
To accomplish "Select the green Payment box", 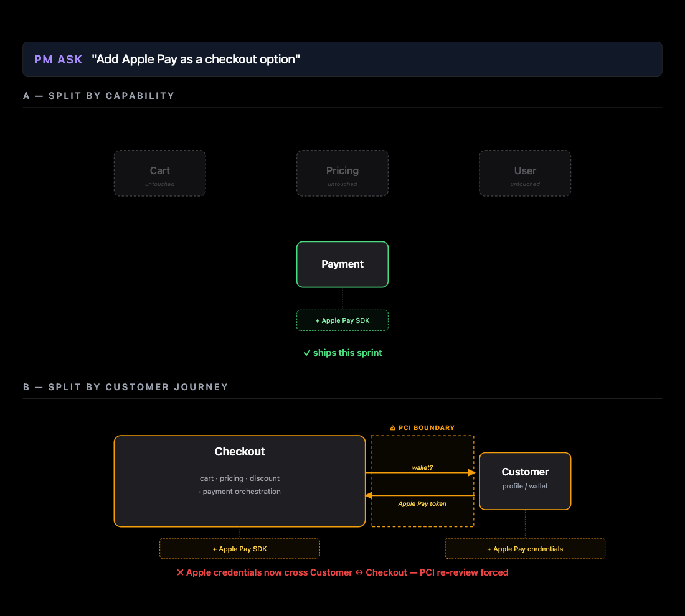I will pos(342,264).
